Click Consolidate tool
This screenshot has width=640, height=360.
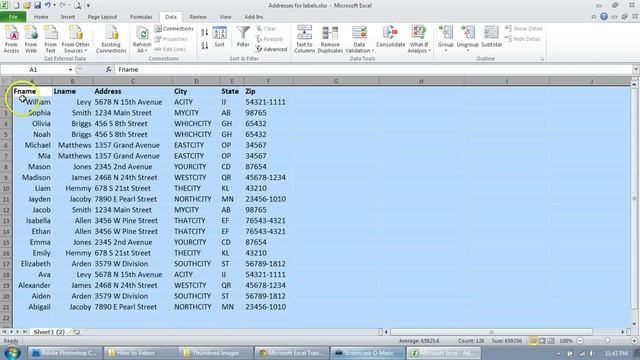tap(391, 37)
